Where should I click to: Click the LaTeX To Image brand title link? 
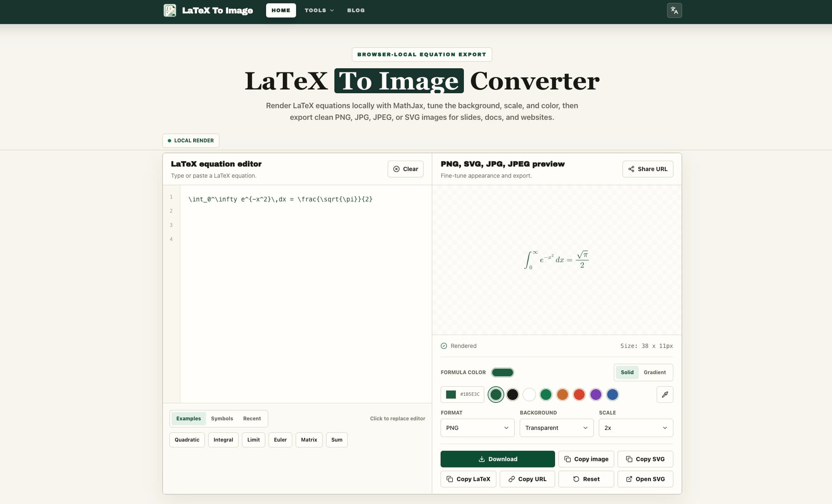pos(217,10)
